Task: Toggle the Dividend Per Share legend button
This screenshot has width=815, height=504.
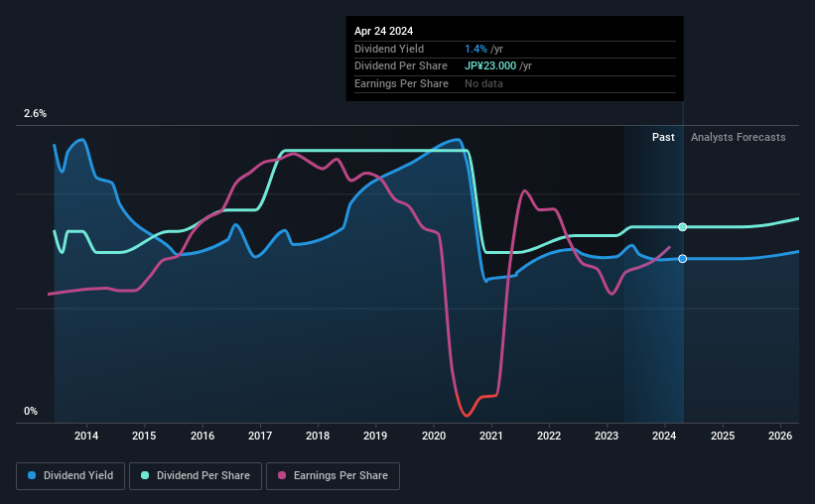Action: [x=196, y=476]
